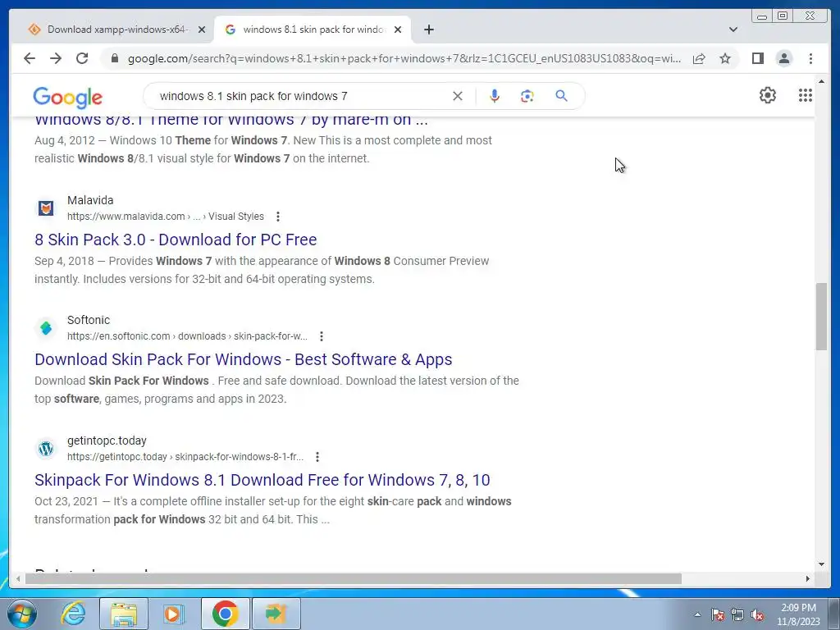Click the scrollbar up arrow
Image resolution: width=840 pixels, height=630 pixels.
pyautogui.click(x=821, y=81)
